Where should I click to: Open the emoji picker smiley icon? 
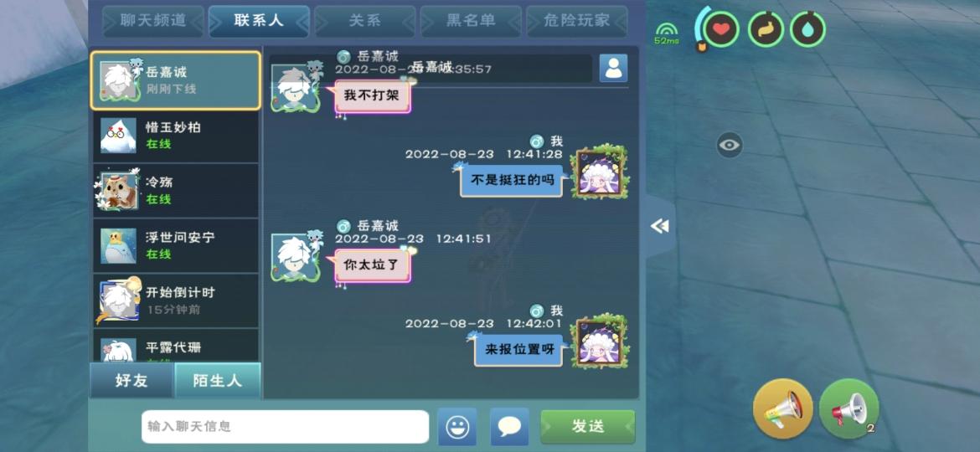pyautogui.click(x=456, y=426)
